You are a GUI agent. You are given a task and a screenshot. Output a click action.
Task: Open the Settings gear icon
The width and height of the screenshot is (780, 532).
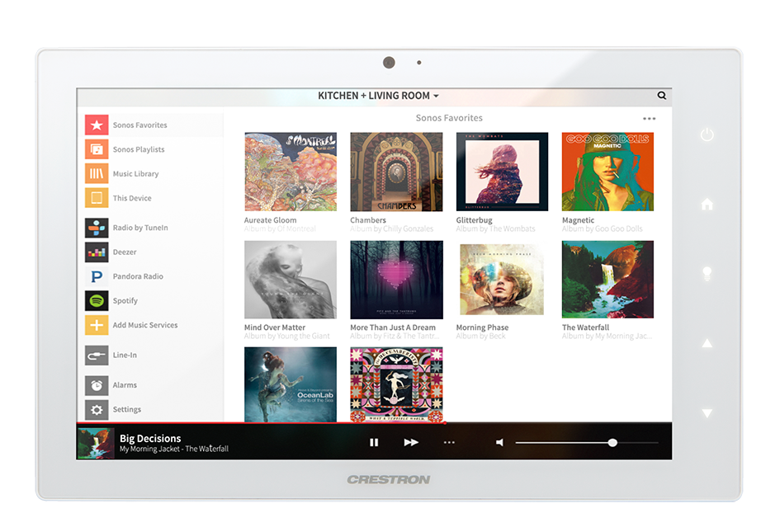click(97, 410)
